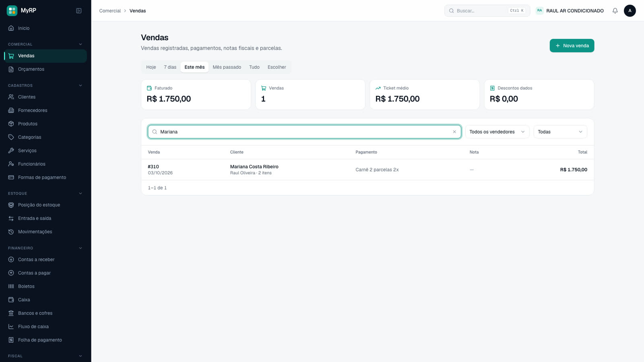Click the MyRP logo
The image size is (644, 362).
click(22, 10)
